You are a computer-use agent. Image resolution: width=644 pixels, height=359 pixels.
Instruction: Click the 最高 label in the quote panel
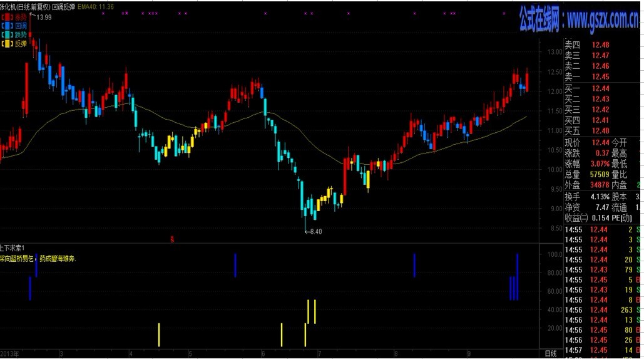(620, 153)
